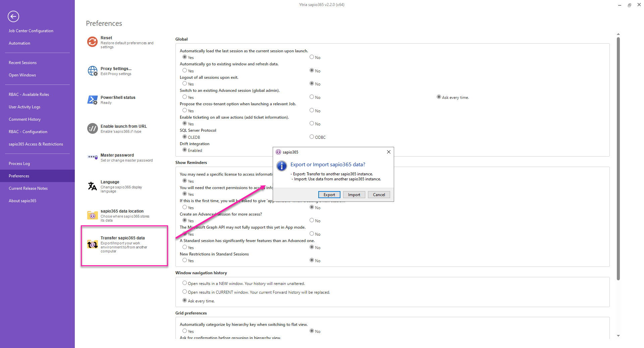Screen dimensions: 644x348
Task: Select Yes for Standard session fewer features
Action: tap(184, 247)
